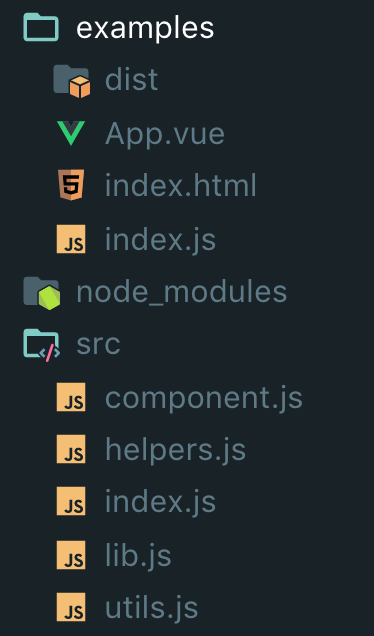Click the dist folder package icon
This screenshot has height=636, width=374.
72,81
